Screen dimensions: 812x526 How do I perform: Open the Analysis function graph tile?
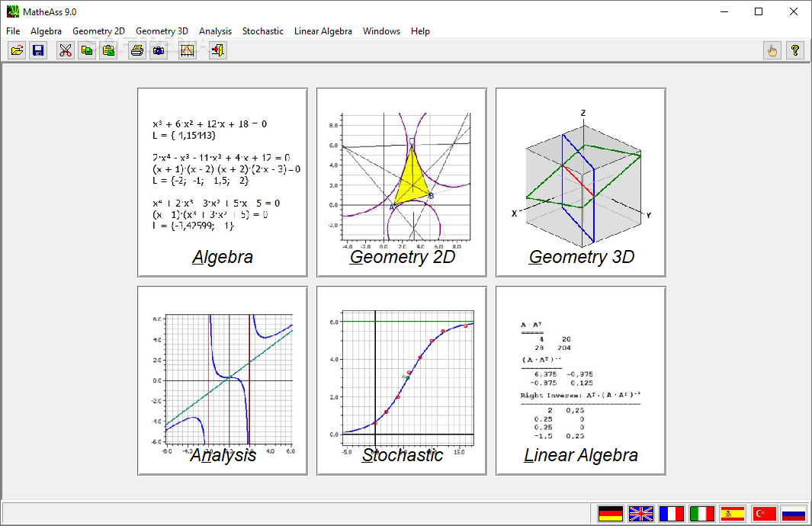tap(223, 380)
